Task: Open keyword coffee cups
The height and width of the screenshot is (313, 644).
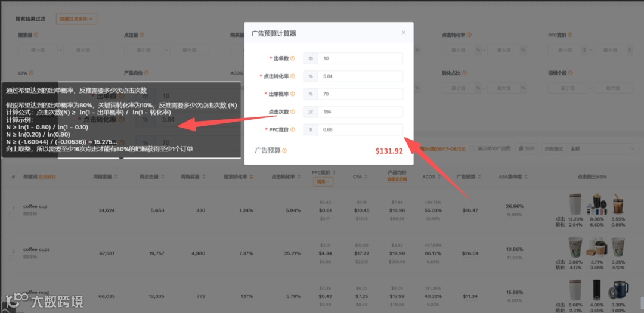Action: coord(36,249)
